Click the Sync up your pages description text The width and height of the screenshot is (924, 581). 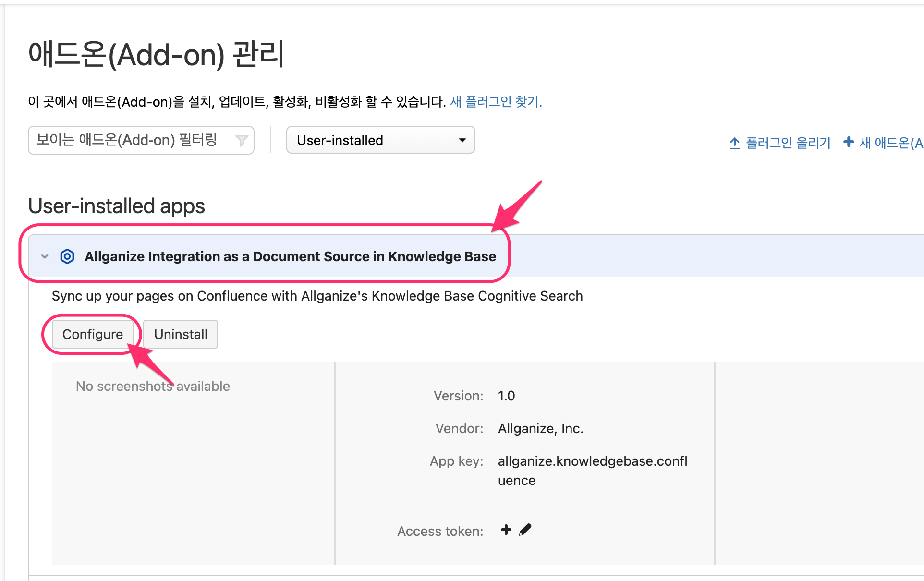[x=317, y=296]
